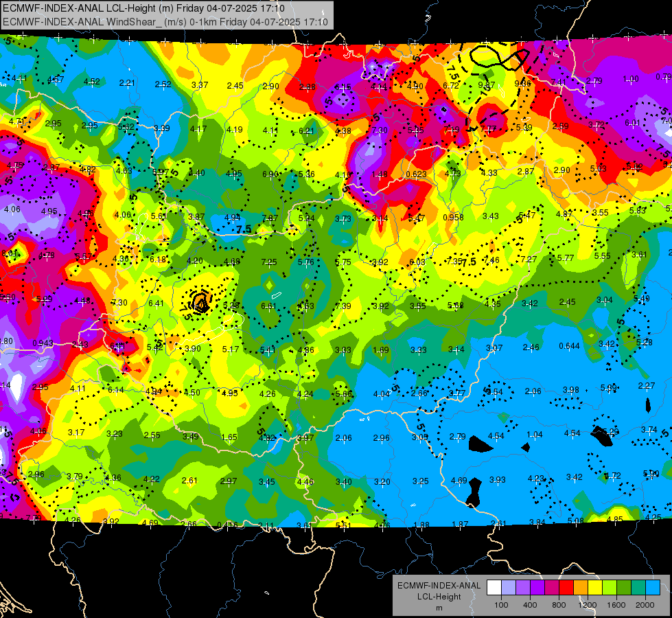Image resolution: width=672 pixels, height=618 pixels.
Task: Click the lime yellow-green legend swatch
Action: (x=610, y=588)
